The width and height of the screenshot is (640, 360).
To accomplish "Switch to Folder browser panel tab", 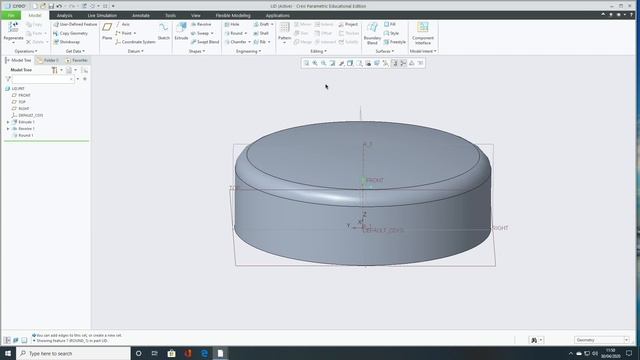I will pos(48,60).
